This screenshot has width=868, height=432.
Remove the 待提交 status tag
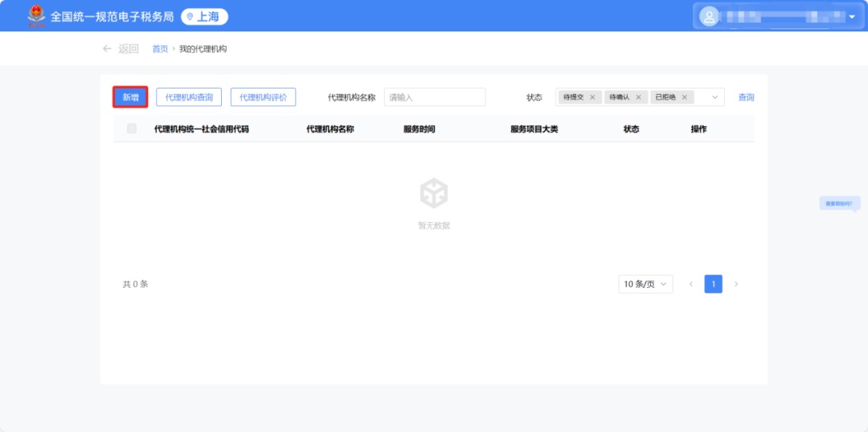[x=592, y=97]
